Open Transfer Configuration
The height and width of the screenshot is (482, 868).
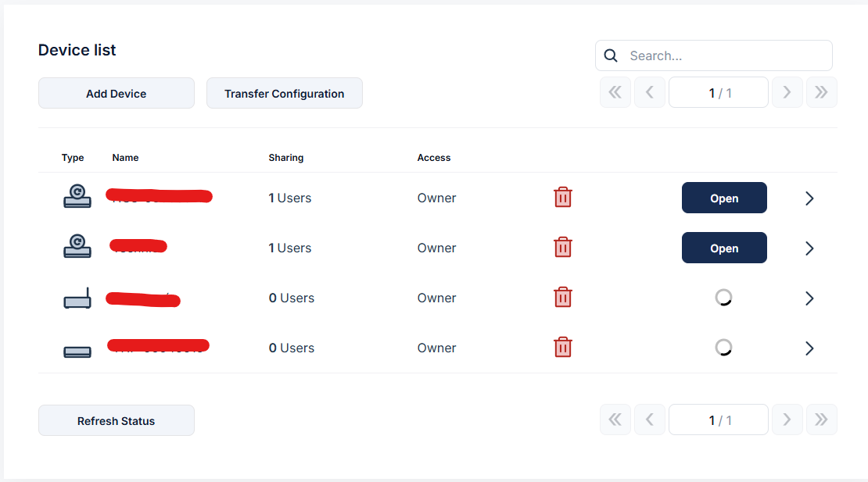tap(285, 94)
